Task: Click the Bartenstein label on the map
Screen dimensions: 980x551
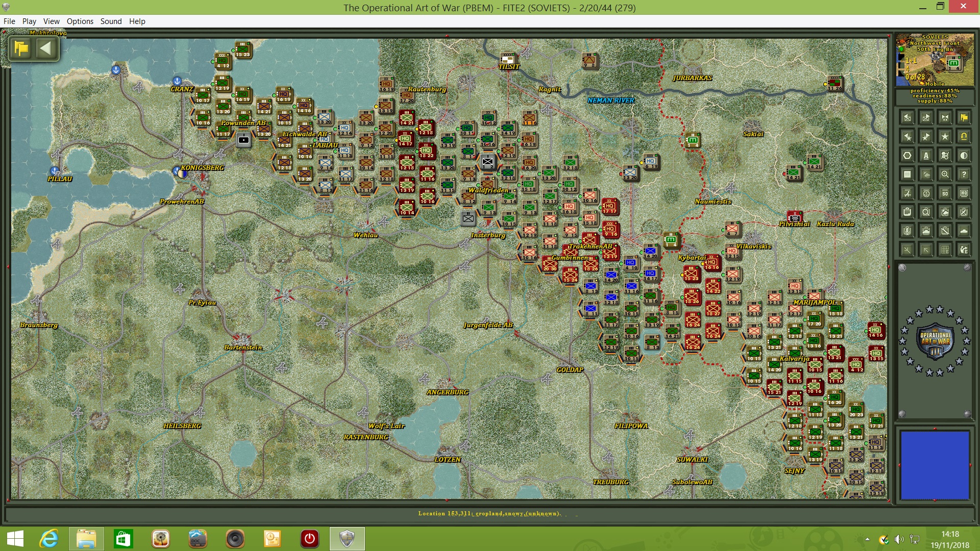Action: pyautogui.click(x=243, y=347)
